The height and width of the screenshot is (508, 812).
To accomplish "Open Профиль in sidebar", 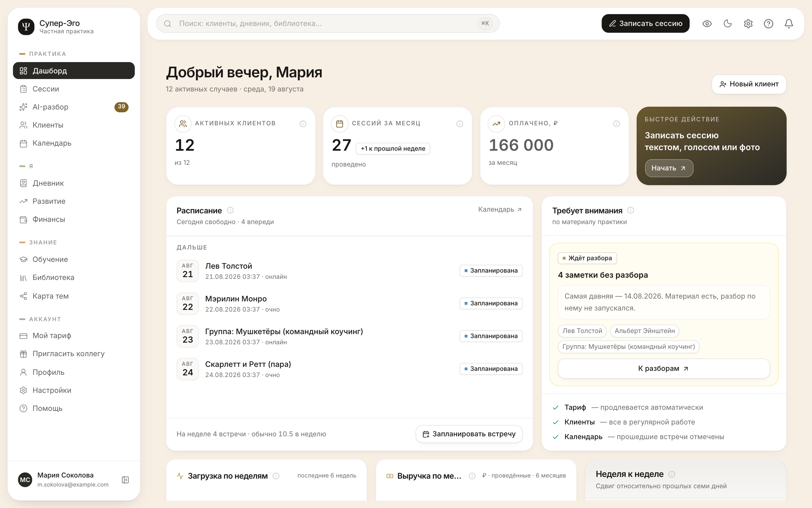I will 74,372.
